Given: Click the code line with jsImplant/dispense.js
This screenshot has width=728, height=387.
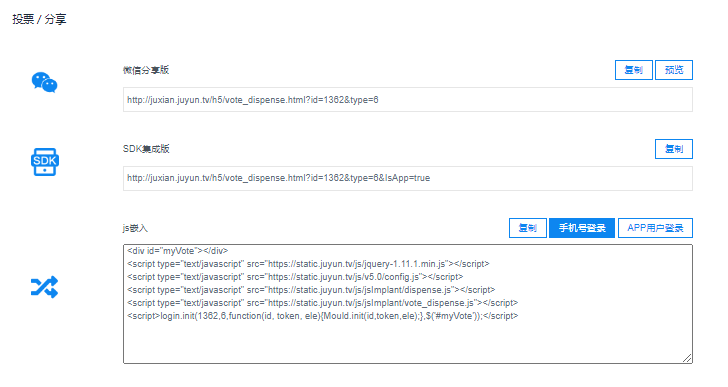Looking at the screenshot, I should [311, 290].
